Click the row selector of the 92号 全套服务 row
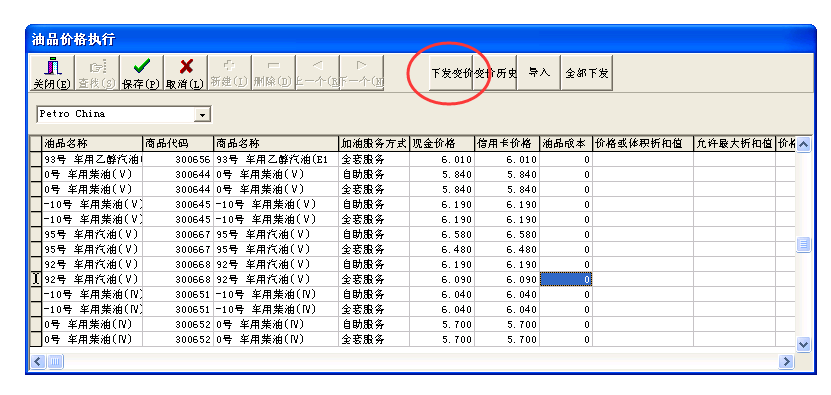 (36, 279)
